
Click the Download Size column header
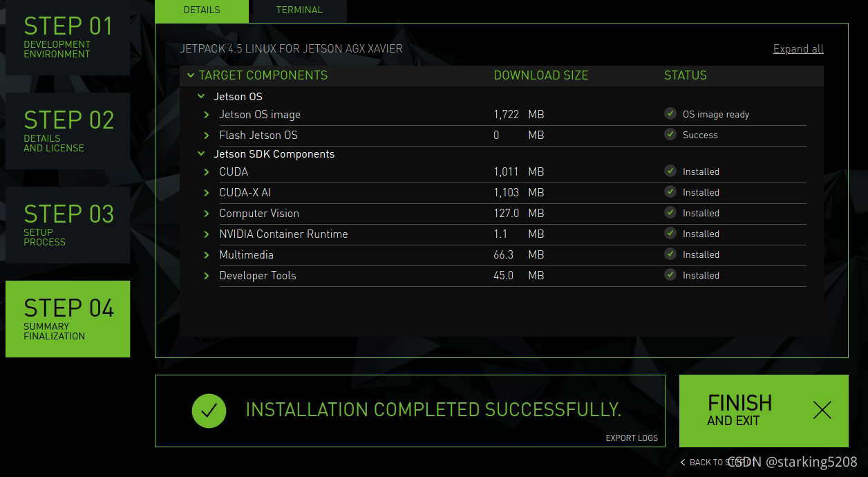click(x=541, y=75)
